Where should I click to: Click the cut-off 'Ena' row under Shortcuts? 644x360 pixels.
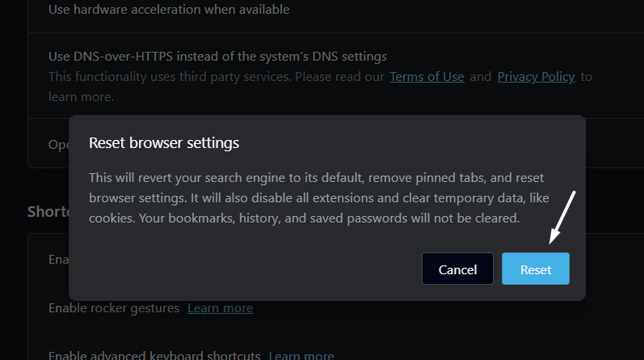58,259
